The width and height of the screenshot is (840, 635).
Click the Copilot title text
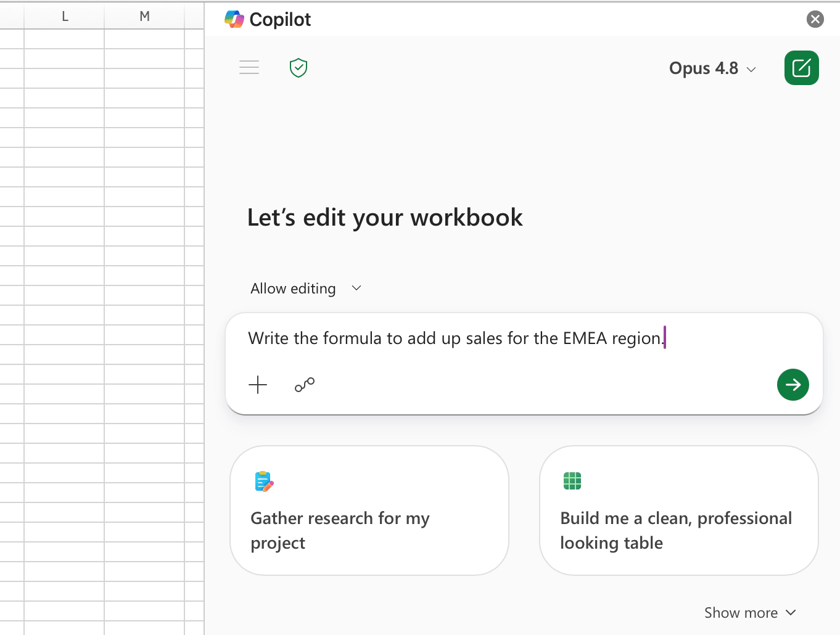(280, 20)
